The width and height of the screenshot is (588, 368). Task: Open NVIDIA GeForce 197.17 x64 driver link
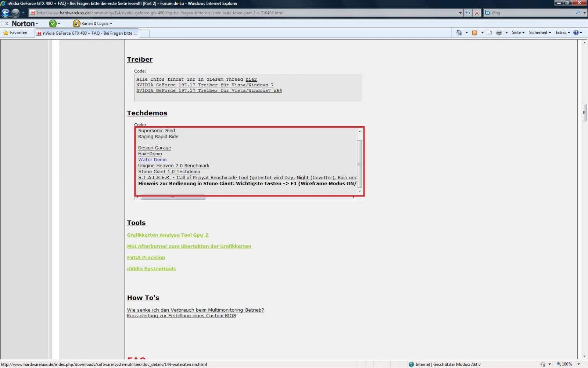(x=209, y=91)
